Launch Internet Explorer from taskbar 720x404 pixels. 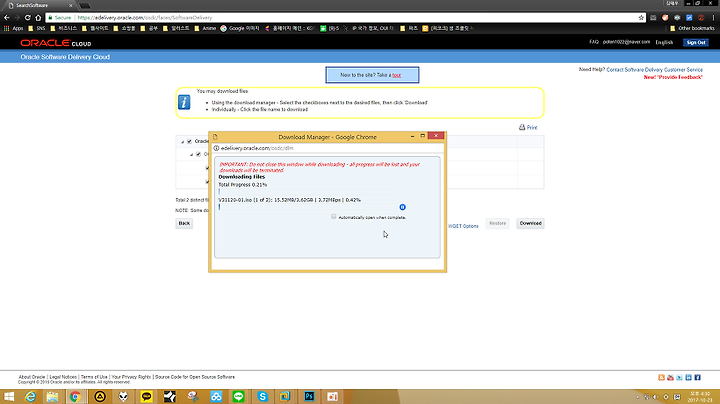tap(30, 397)
